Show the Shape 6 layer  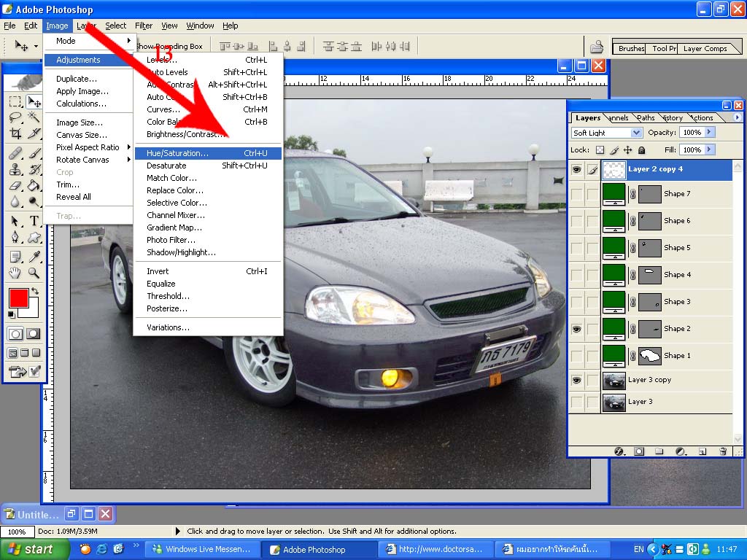(576, 220)
